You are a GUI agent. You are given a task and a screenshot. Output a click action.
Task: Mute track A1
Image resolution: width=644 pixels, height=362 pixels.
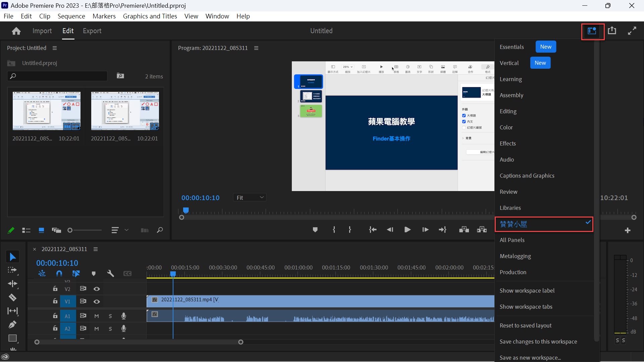coord(97,316)
